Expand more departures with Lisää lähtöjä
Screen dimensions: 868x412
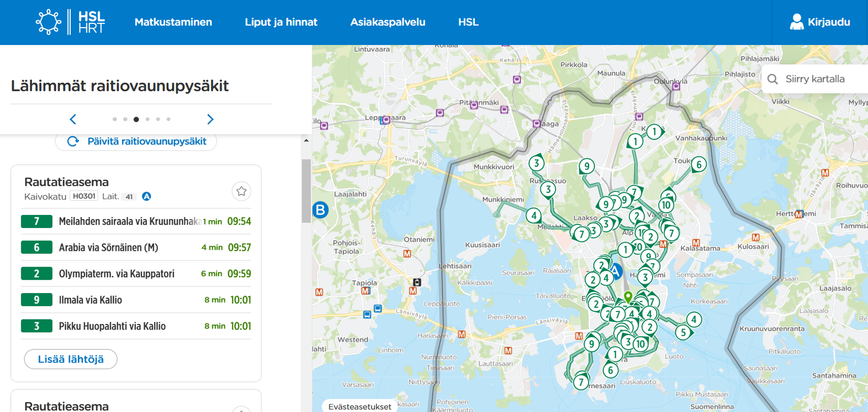coord(71,359)
